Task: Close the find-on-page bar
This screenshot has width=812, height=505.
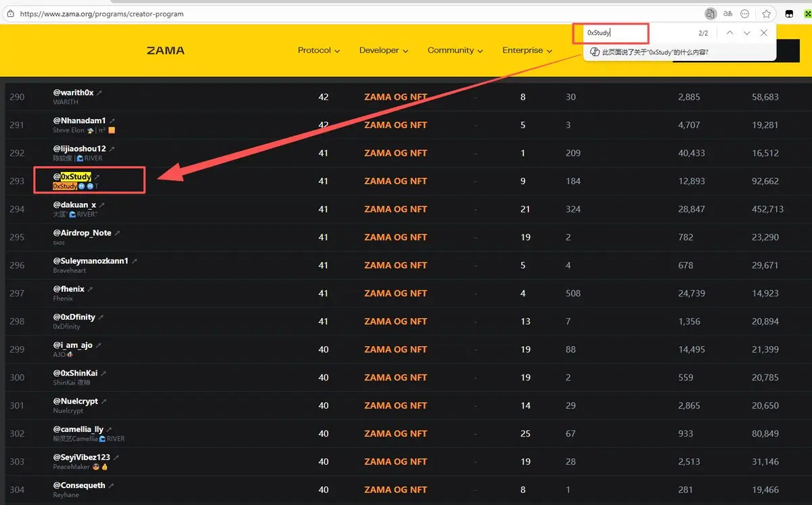Action: 764,32
